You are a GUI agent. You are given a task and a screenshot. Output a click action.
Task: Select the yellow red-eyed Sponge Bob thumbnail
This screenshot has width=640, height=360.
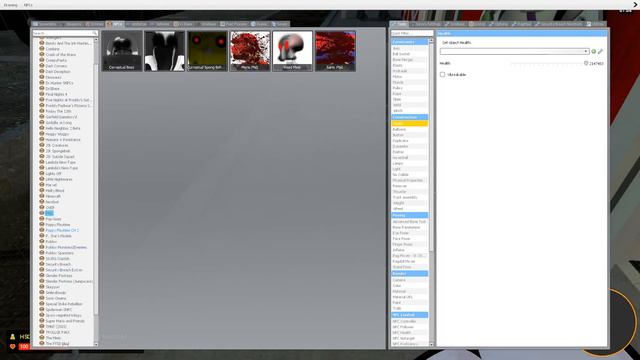coord(207,51)
